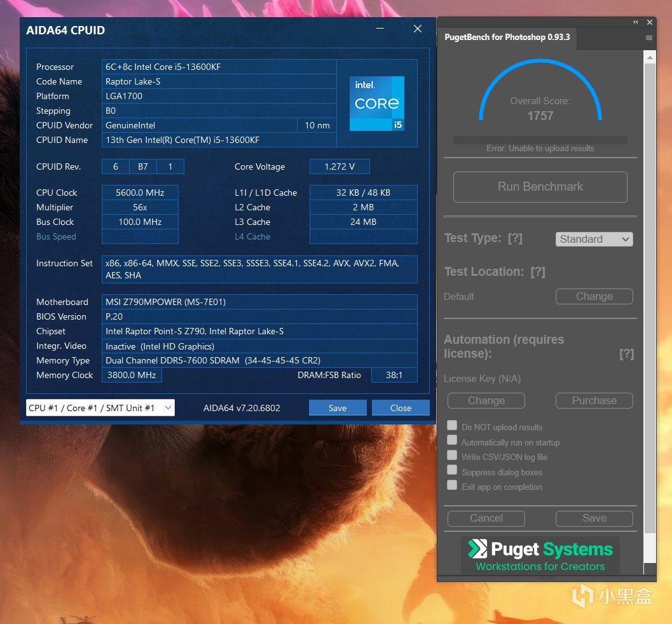Click the PugetBench panel scrollbar up arrow
This screenshot has width=672, height=624.
[x=649, y=58]
